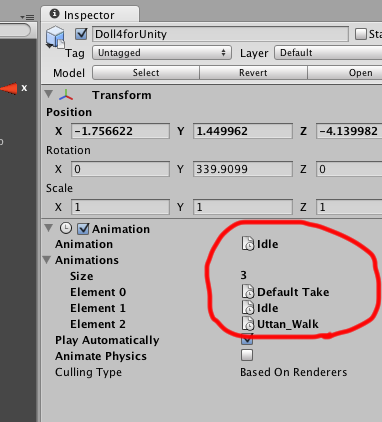Select the Uttan_Walk clip text
382x422 pixels.
(x=288, y=324)
